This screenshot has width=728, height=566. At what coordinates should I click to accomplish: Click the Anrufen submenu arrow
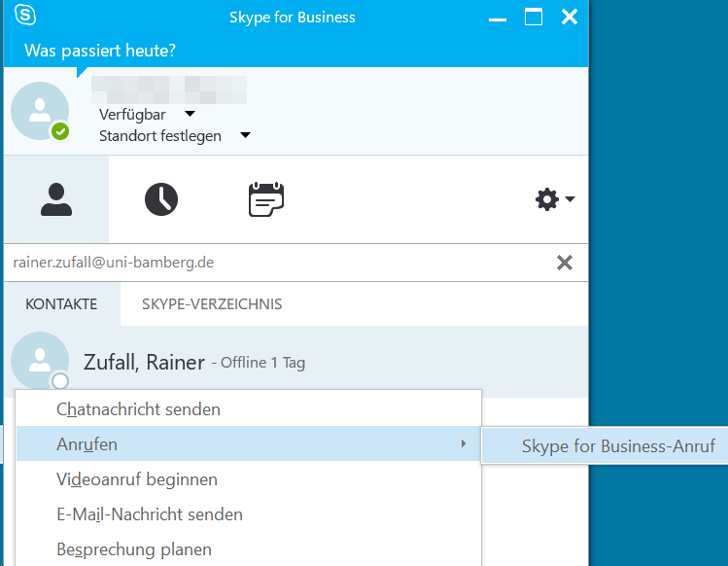coord(464,443)
